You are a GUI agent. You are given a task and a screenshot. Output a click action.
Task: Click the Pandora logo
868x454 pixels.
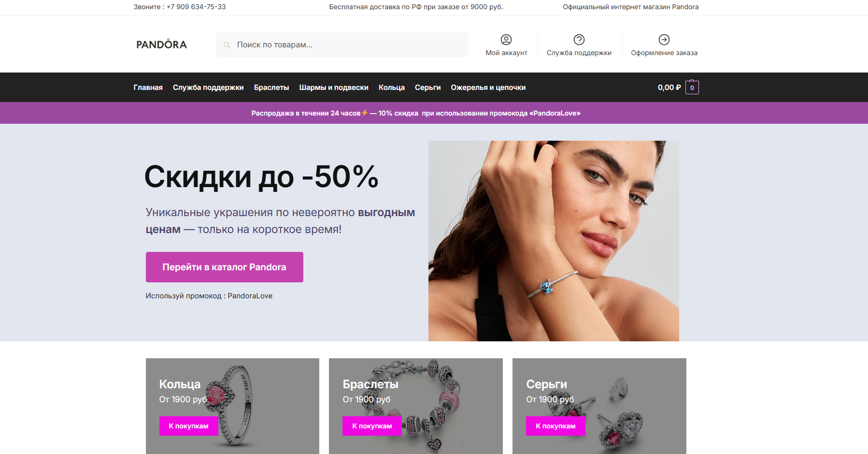point(161,44)
